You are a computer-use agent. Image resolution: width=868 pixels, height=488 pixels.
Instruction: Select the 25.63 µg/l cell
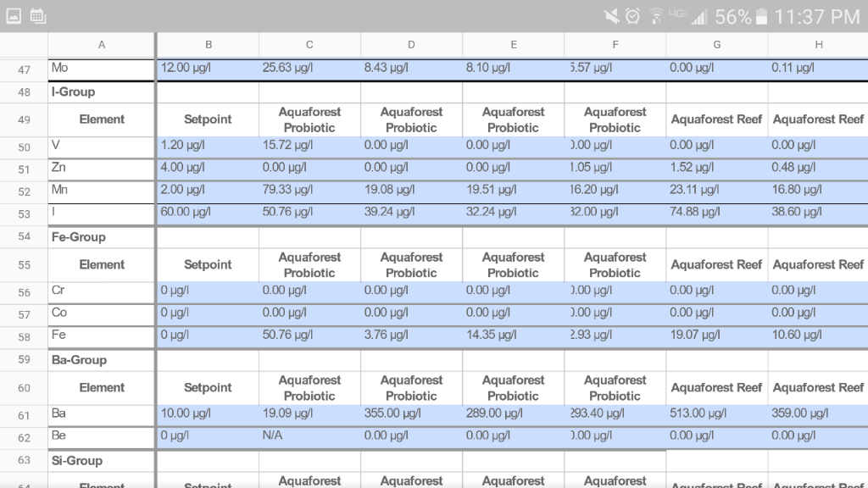tap(309, 69)
